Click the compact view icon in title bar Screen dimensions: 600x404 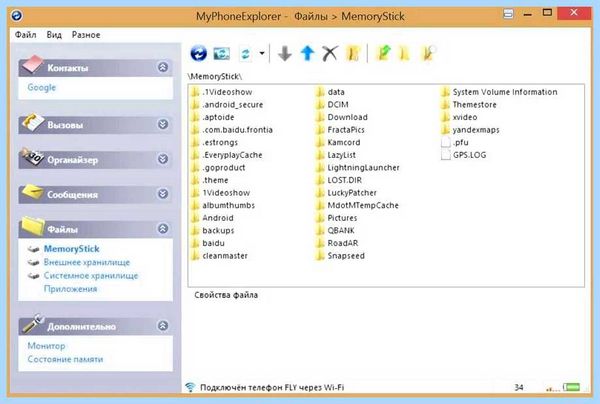[508, 14]
